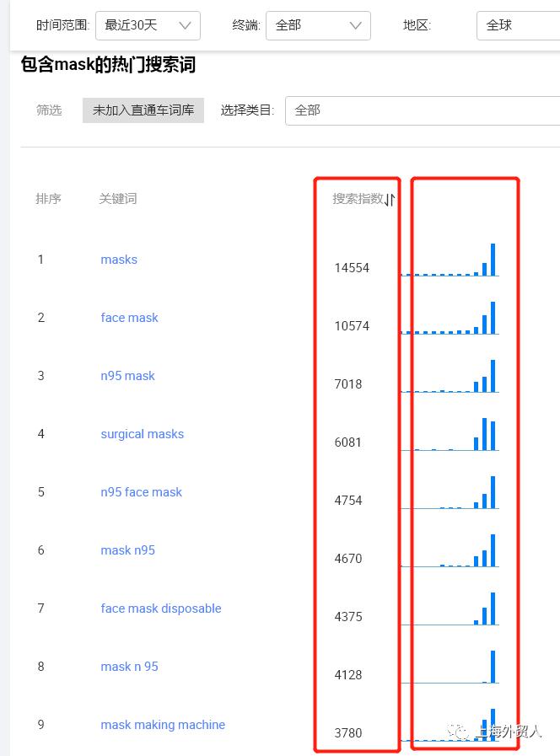560x756 pixels.
Task: Open the 时间范围 最近30天 dropdown
Action: tap(148, 25)
